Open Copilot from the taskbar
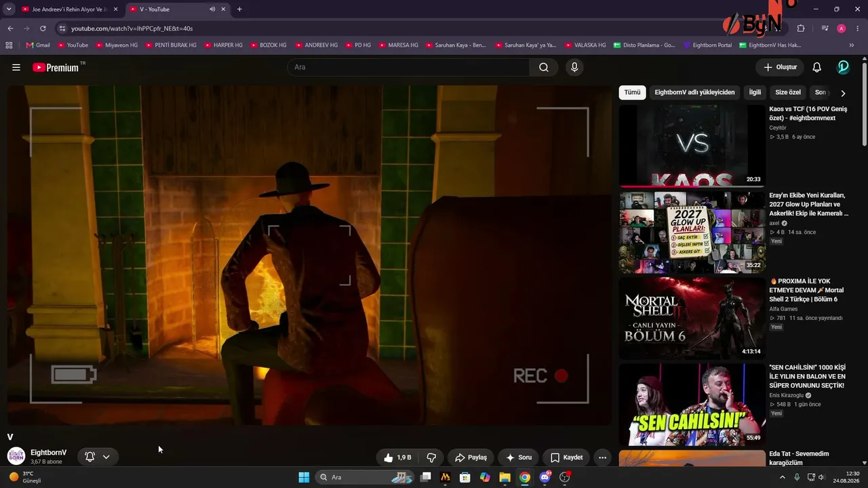Viewport: 868px width, 488px height. [485, 477]
